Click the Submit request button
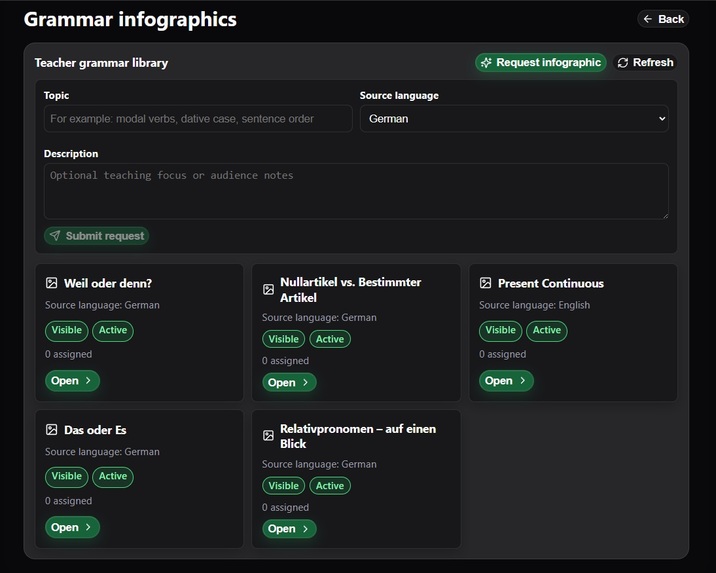Image resolution: width=716 pixels, height=573 pixels. click(x=96, y=236)
